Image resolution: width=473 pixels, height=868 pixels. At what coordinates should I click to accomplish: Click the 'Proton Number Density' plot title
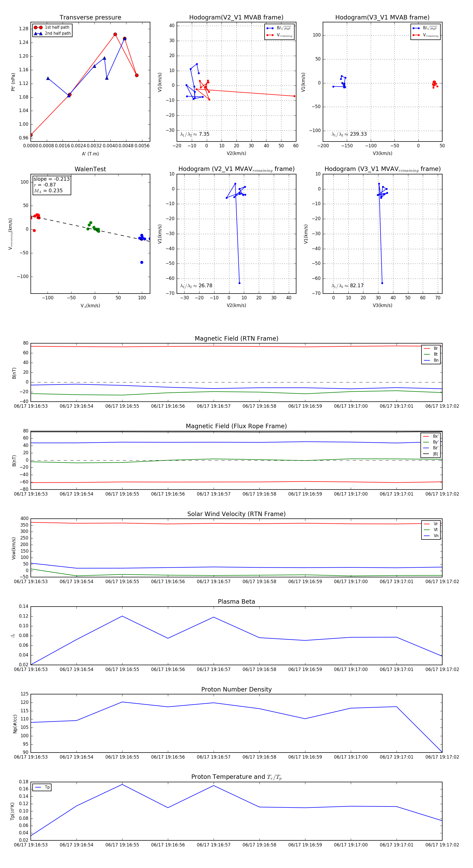236,689
